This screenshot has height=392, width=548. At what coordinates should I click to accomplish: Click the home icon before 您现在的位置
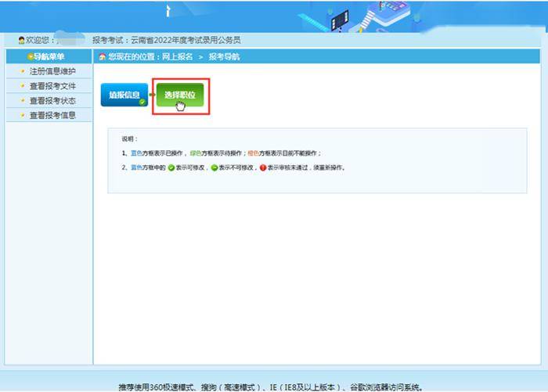pos(103,57)
